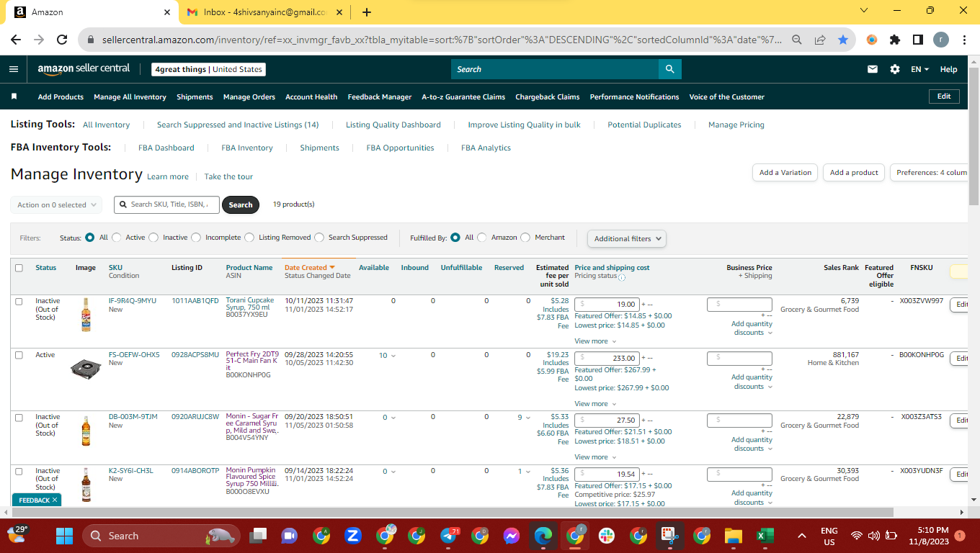Expand View more for Perfect Fry fan kit pricing
This screenshot has width=980, height=553.
coord(595,404)
